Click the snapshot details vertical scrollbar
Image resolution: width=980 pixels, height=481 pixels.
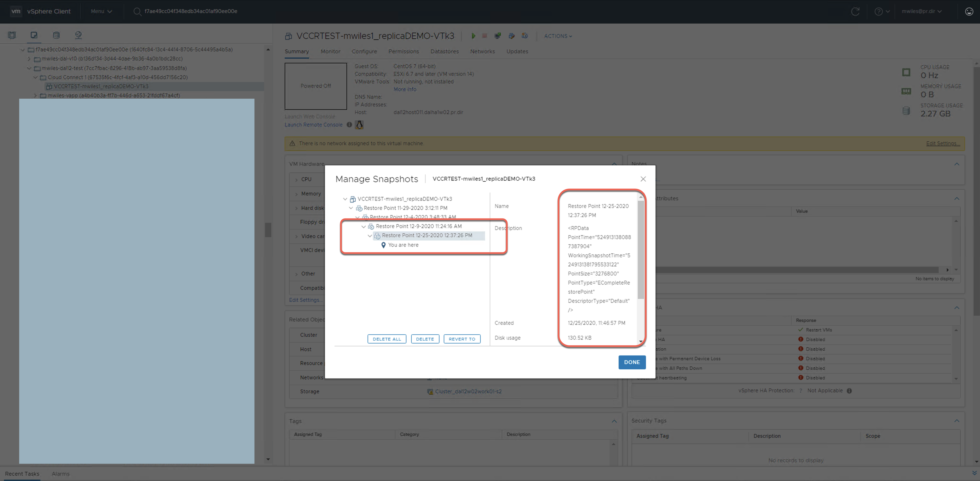click(x=641, y=249)
